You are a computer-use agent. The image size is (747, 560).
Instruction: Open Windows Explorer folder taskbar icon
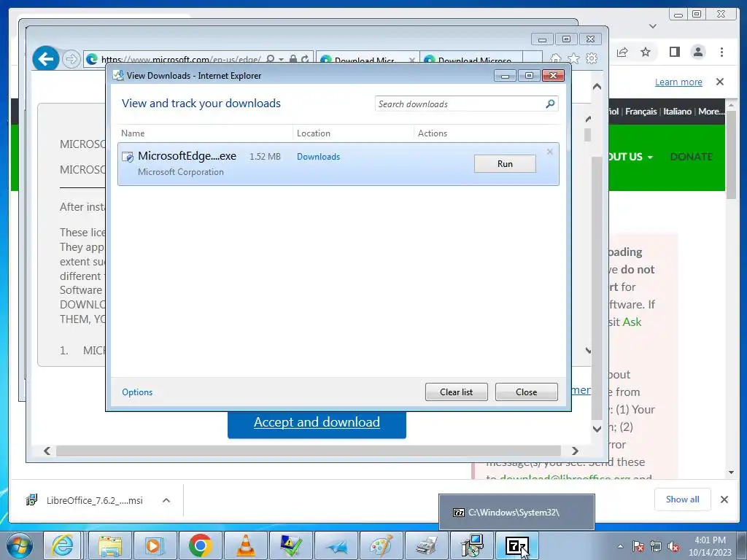coord(110,545)
